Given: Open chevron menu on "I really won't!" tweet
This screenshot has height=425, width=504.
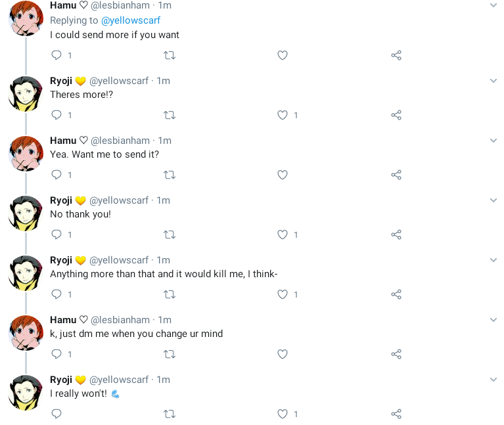Looking at the screenshot, I should tap(493, 380).
